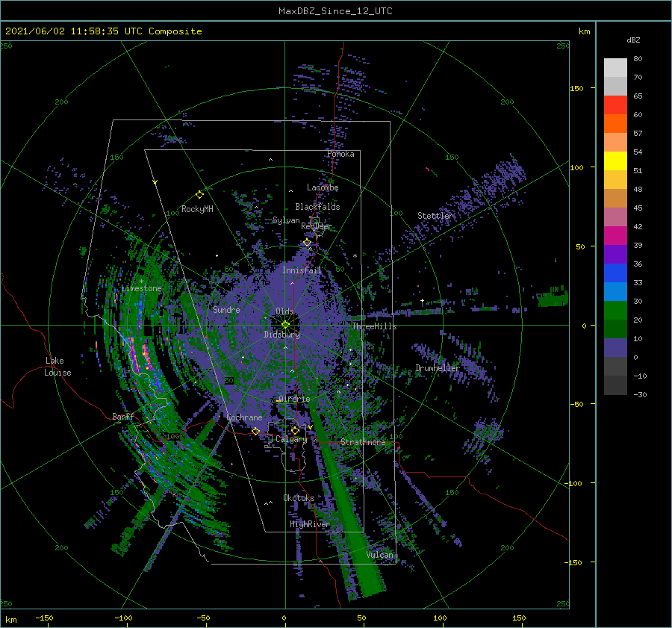Click the yellow diamond marker near RockyMH

[199, 195]
